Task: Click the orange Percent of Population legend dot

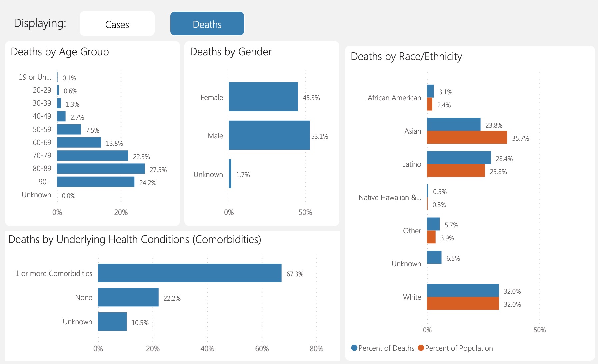Action: point(421,348)
